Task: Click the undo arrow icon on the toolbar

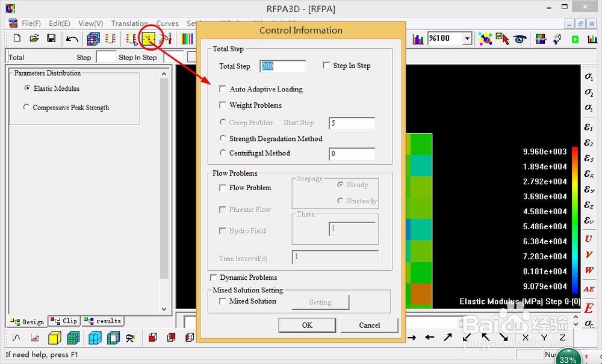Action: click(72, 38)
